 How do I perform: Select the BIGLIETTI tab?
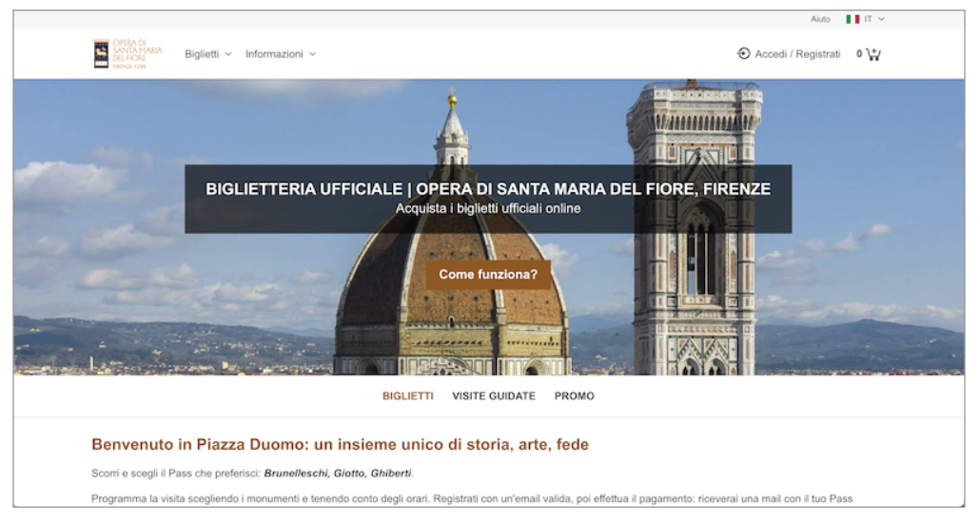[x=407, y=397]
